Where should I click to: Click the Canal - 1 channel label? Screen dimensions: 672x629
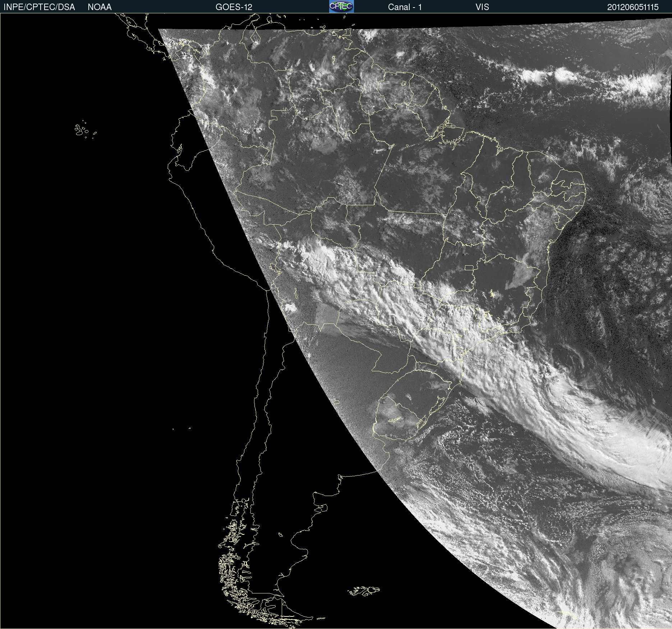(405, 7)
